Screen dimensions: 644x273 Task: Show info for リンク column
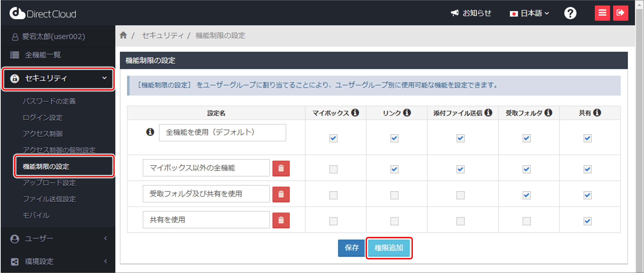407,113
